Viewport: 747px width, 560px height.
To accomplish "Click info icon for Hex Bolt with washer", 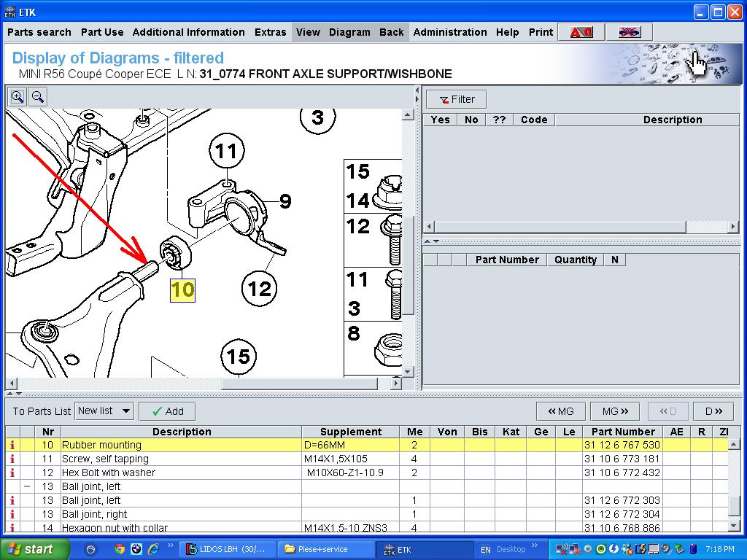I will tap(12, 472).
